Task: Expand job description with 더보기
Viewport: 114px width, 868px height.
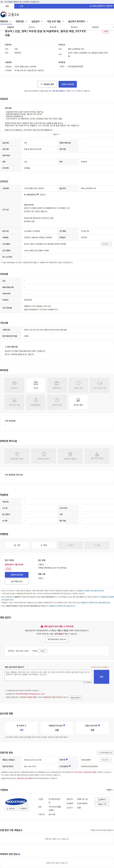Action: click(x=57, y=134)
